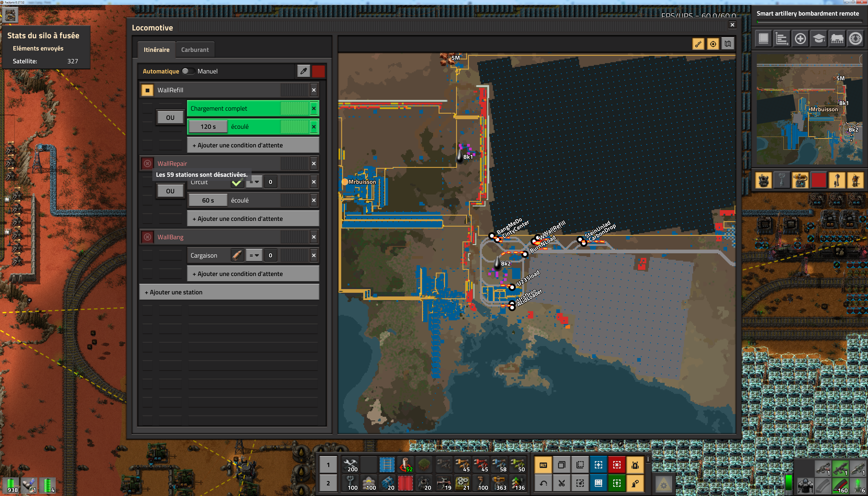Toggle first minimap filter (roboport) button

point(763,180)
